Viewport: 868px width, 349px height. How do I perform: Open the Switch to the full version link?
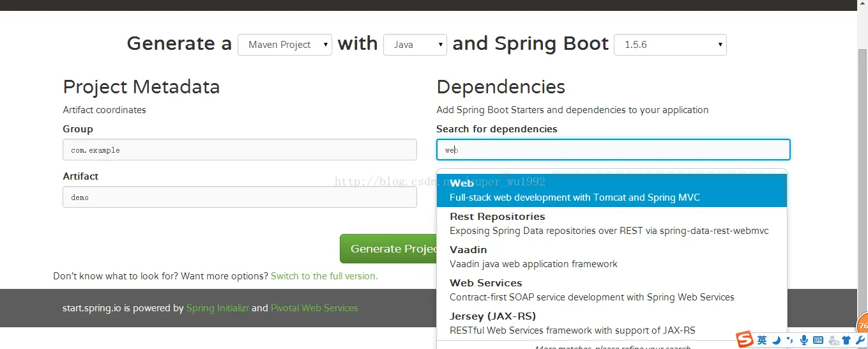coord(324,276)
